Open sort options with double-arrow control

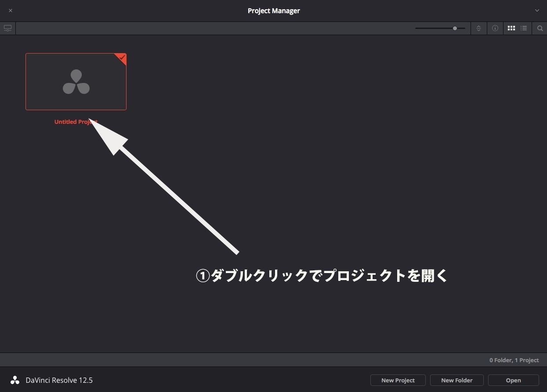[478, 28]
